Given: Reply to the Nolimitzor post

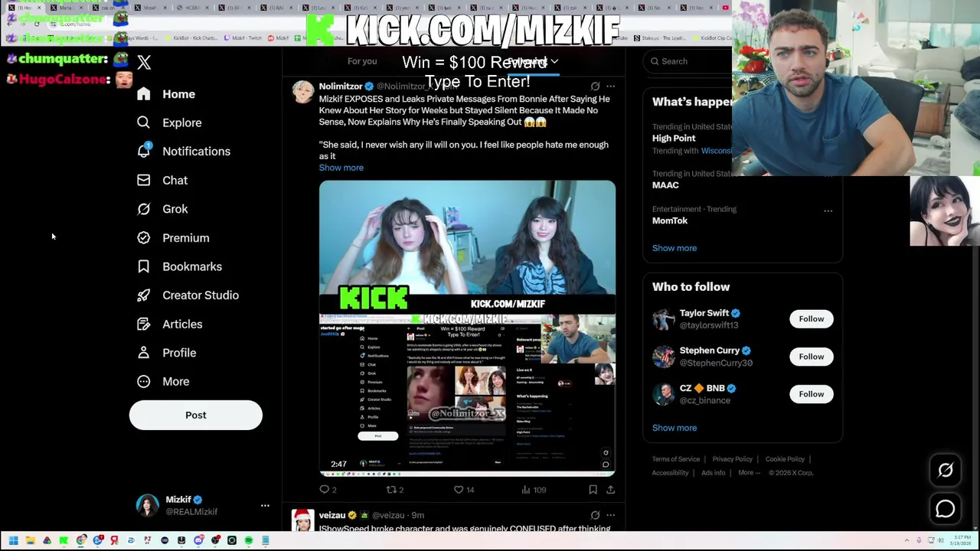Looking at the screenshot, I should tap(328, 490).
